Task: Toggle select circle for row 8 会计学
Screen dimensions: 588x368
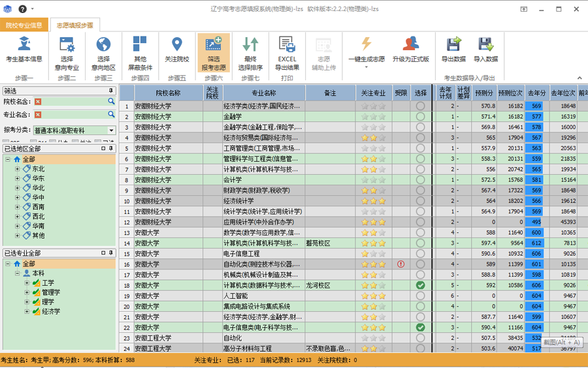Action: click(420, 179)
